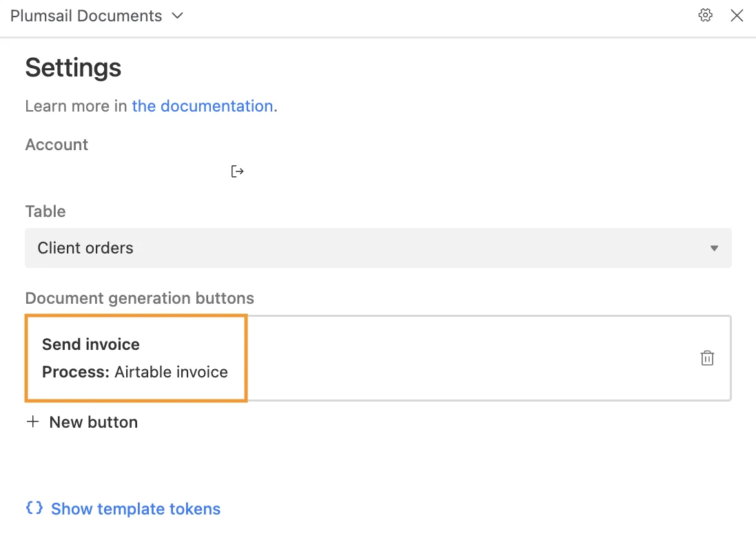Click the Settings page heading
Image resolution: width=756 pixels, height=540 pixels.
(x=73, y=67)
